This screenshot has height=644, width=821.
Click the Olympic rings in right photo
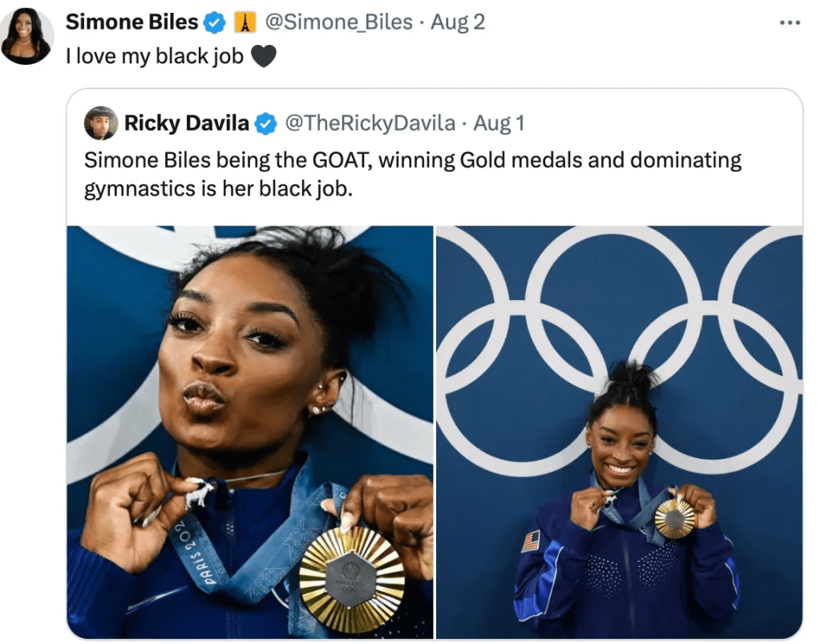pyautogui.click(x=620, y=346)
